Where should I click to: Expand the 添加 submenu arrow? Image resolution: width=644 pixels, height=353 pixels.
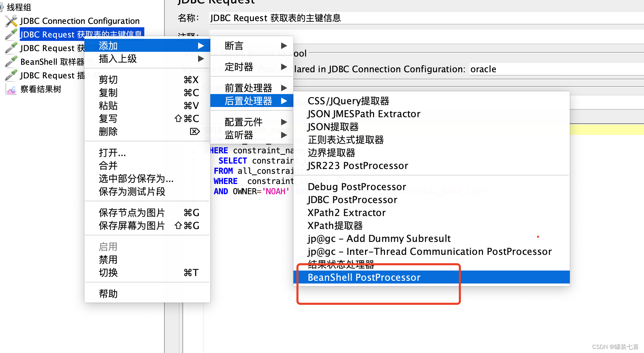(x=201, y=46)
